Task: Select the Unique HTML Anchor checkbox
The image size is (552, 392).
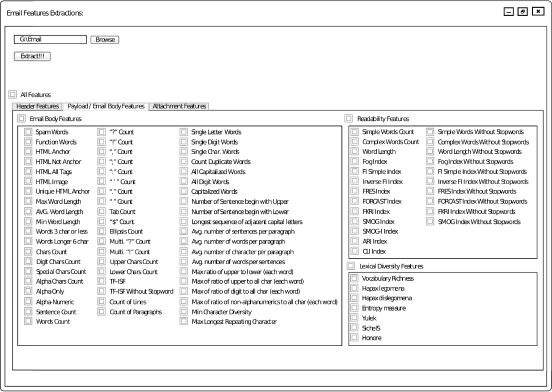Action: pos(28,191)
